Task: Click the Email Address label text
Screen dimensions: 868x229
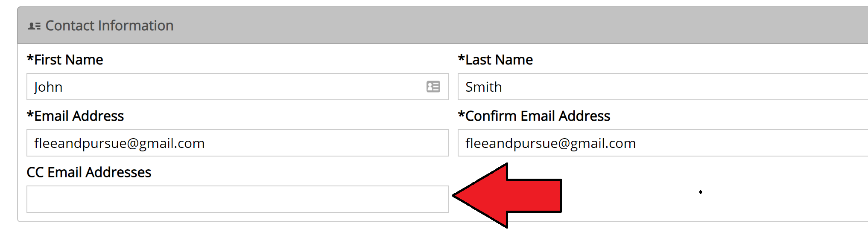Action: click(79, 116)
